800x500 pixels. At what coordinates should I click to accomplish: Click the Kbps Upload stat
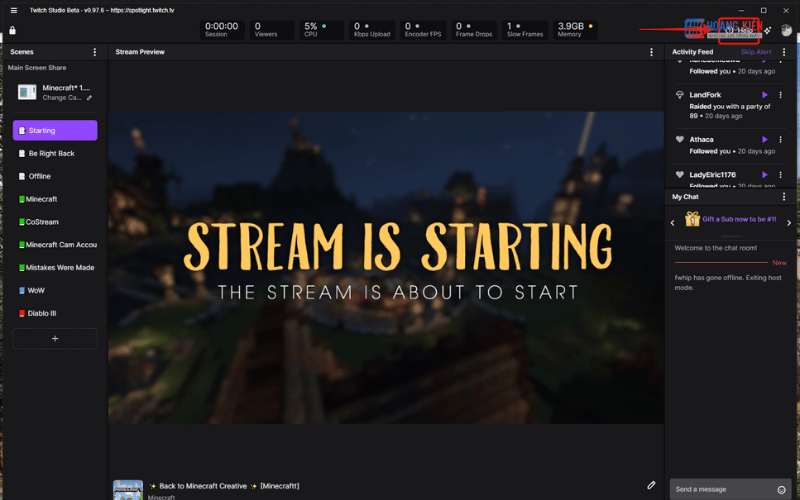coord(372,30)
